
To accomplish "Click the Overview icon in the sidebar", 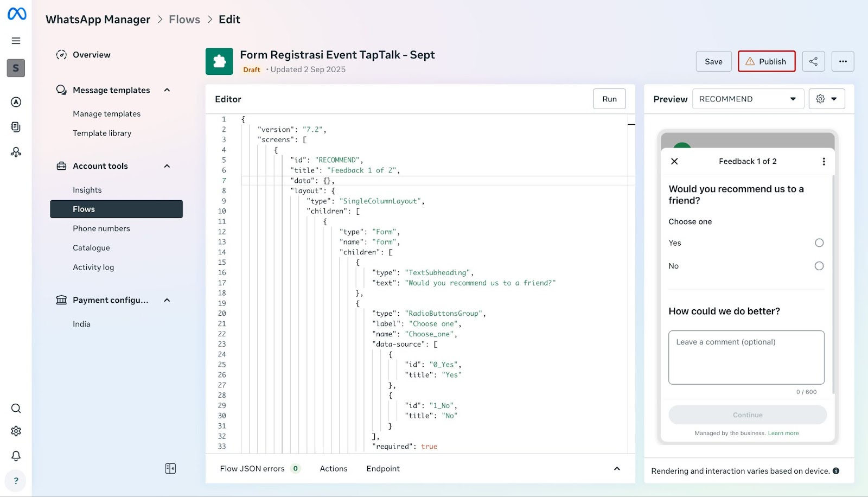I will 61,55.
